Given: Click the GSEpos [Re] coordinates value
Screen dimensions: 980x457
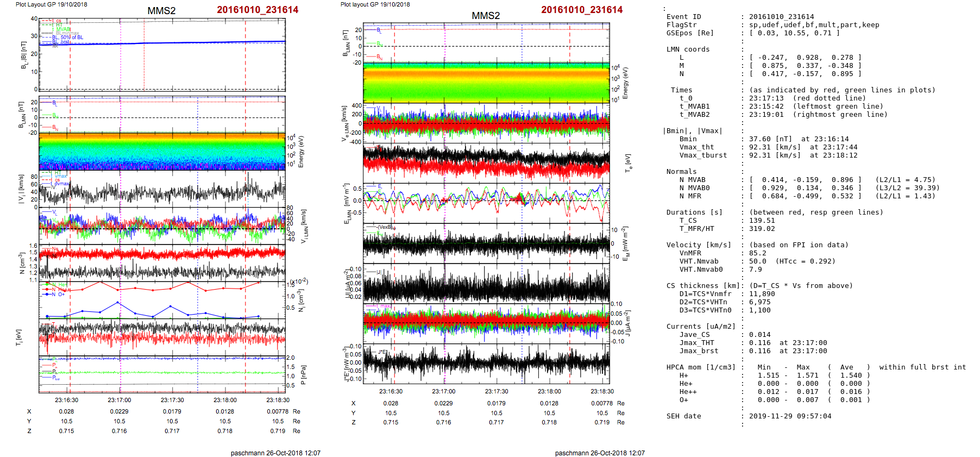Looking at the screenshot, I should click(x=794, y=33).
